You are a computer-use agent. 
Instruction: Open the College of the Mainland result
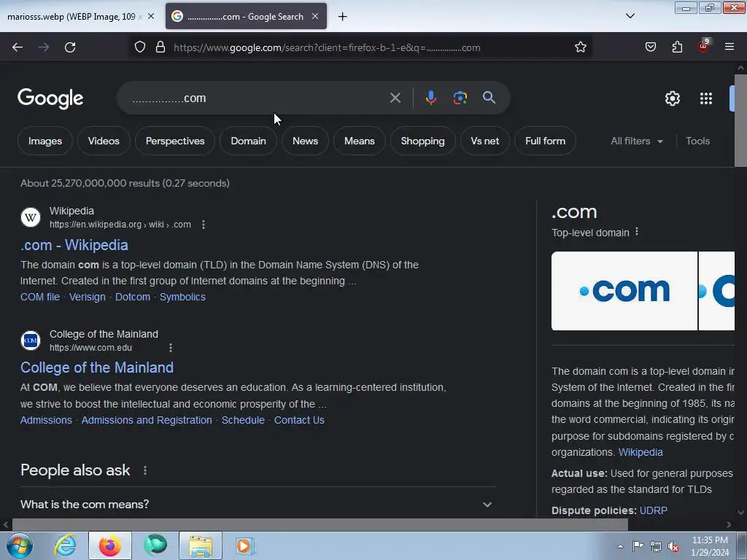click(x=97, y=367)
